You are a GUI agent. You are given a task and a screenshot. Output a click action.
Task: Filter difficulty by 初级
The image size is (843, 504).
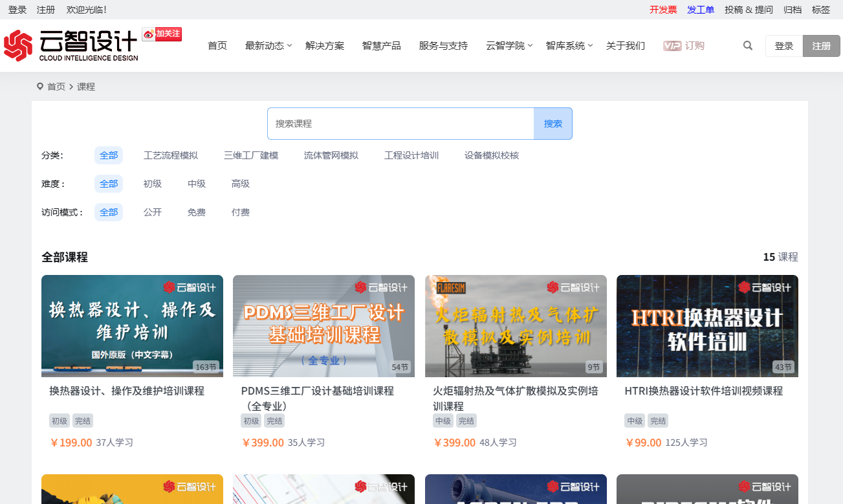(153, 184)
